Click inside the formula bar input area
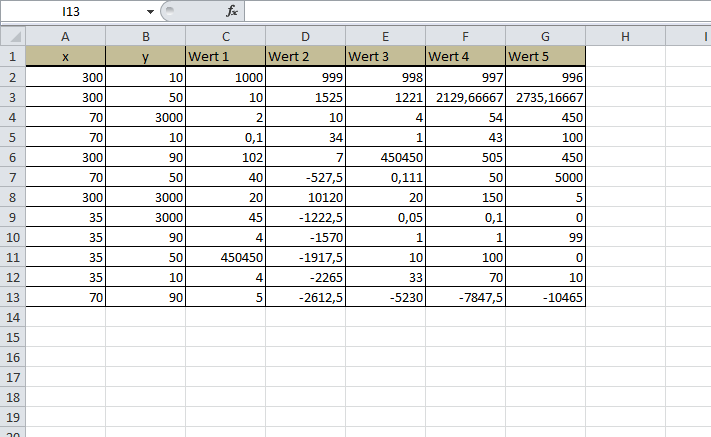This screenshot has height=437, width=711. [477, 11]
